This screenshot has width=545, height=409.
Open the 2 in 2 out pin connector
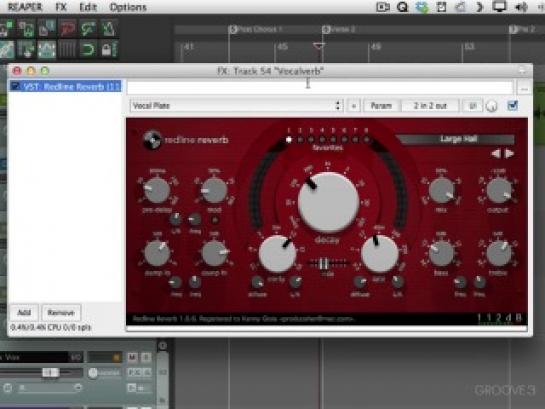(x=430, y=106)
